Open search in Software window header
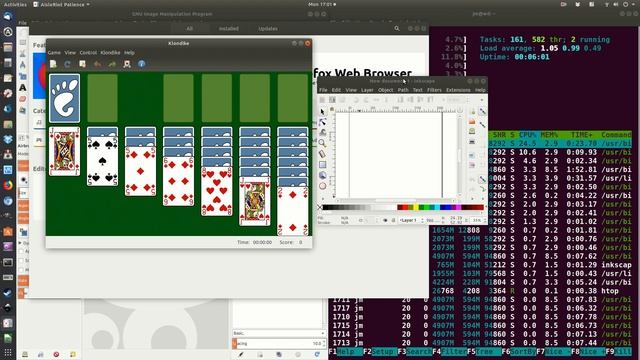640x360 pixels. 397,29
